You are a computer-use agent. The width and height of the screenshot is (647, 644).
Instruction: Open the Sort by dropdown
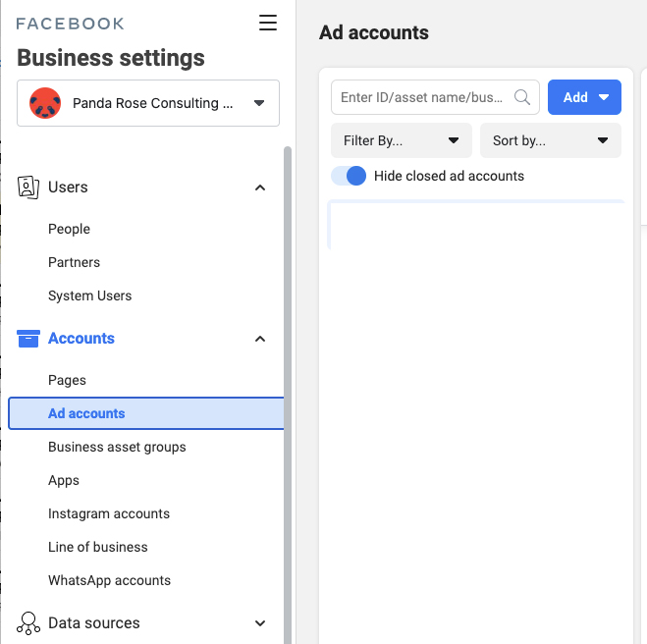pyautogui.click(x=551, y=140)
